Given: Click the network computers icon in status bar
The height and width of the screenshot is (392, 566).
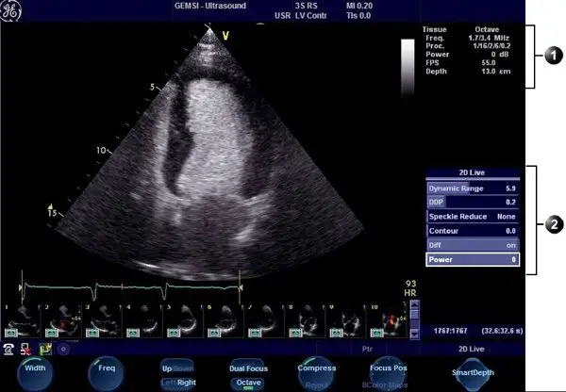Looking at the screenshot, I should click(x=25, y=348).
